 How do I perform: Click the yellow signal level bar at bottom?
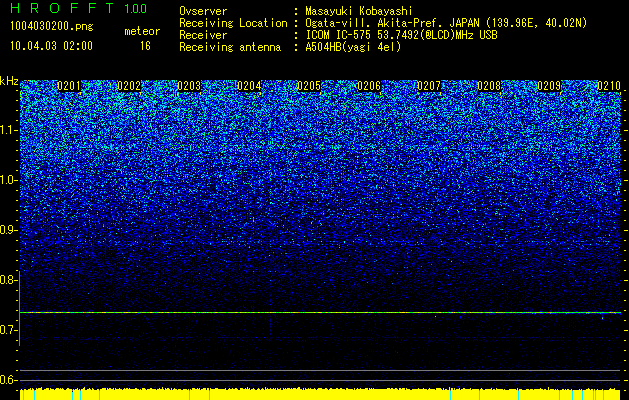[x=321, y=394]
